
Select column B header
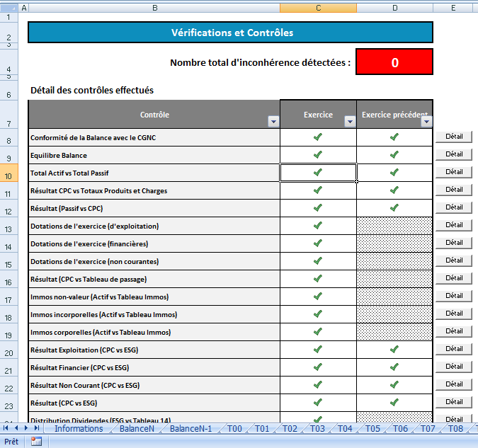[154, 8]
